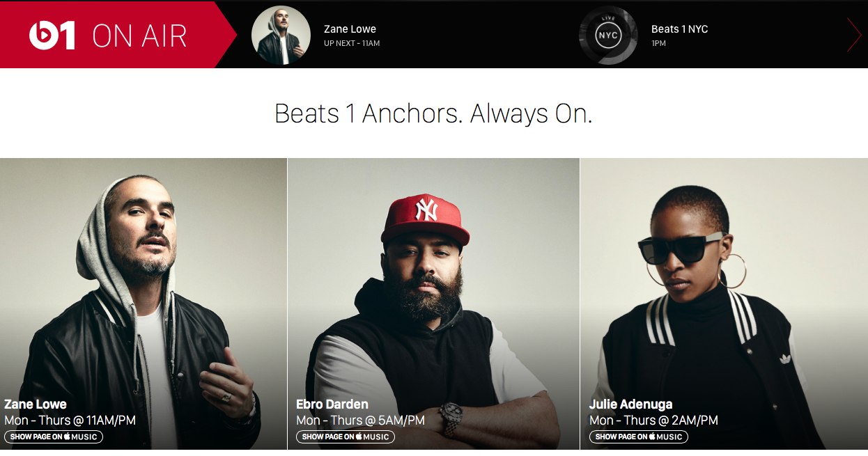This screenshot has height=456, width=868.
Task: Click the Ebro Darden name caption
Action: click(332, 404)
